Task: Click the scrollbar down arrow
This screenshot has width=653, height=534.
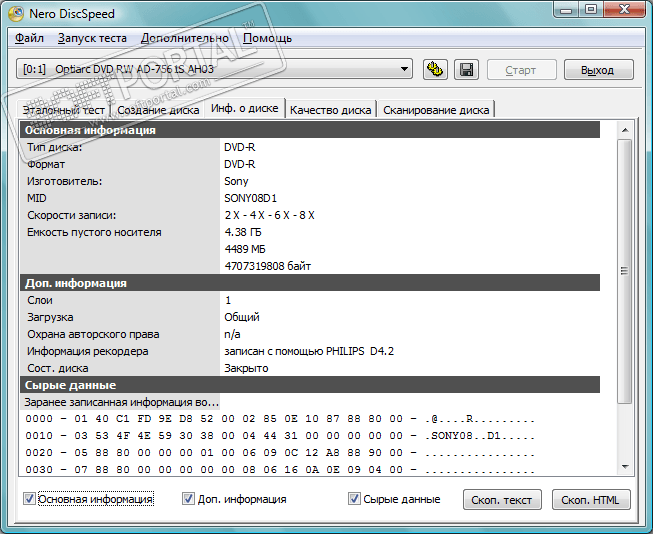Action: click(x=625, y=467)
